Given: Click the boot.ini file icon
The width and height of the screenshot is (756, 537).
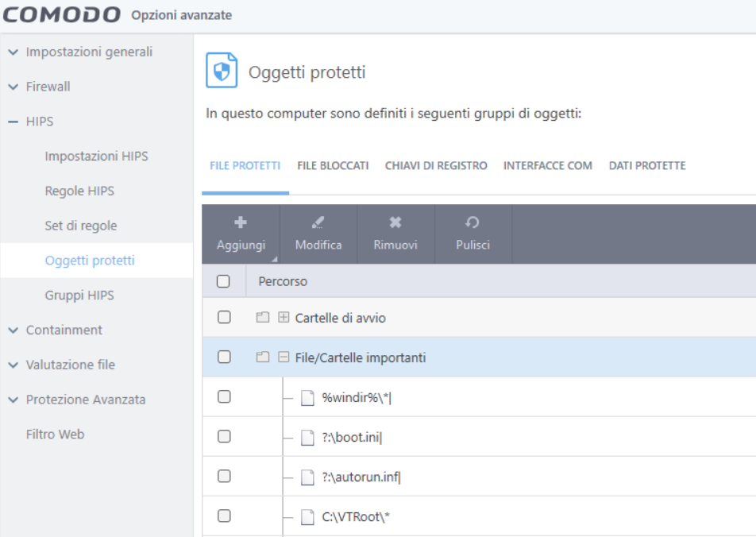Looking at the screenshot, I should tap(307, 438).
